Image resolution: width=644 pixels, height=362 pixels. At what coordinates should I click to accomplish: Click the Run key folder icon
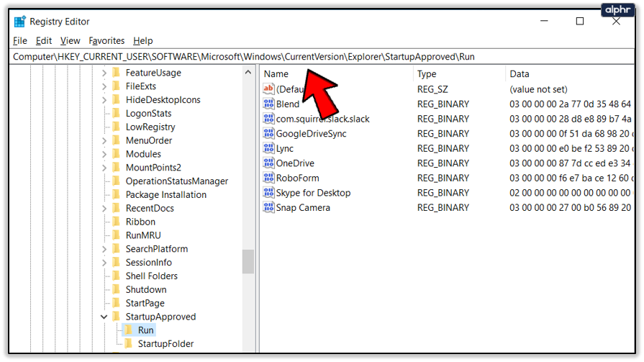tap(129, 330)
